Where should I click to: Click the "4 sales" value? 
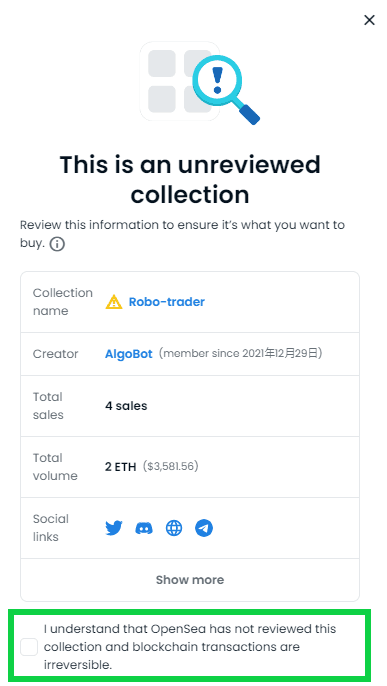126,406
